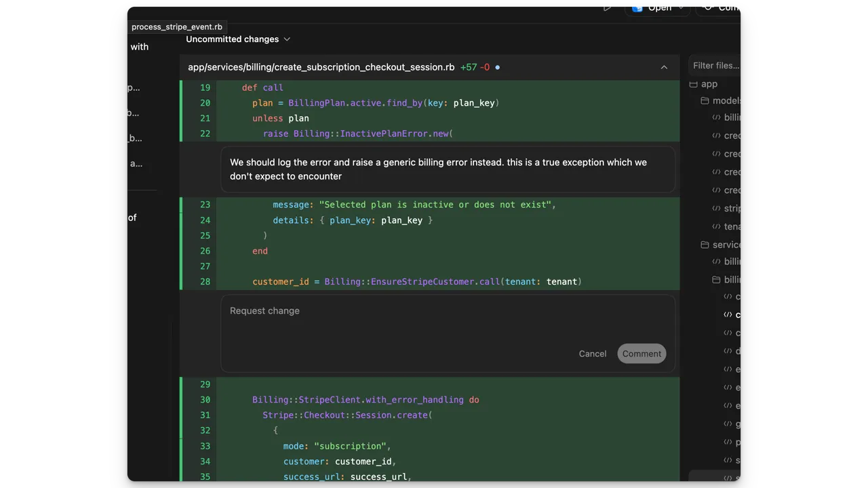Click the 'def call' code line
Screen dimensions: 868x488
(262, 87)
